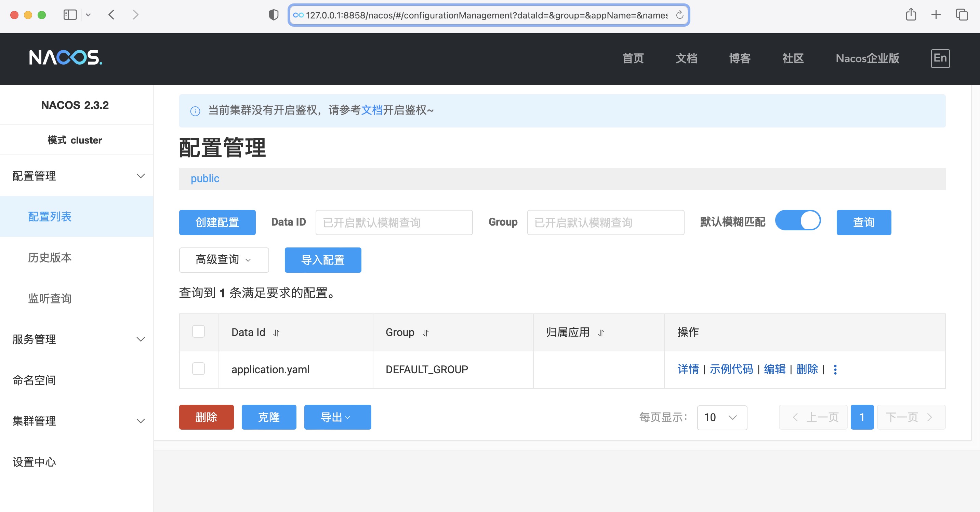This screenshot has height=512, width=980.
Task: Click the Data Id column sort icon
Action: coord(276,333)
